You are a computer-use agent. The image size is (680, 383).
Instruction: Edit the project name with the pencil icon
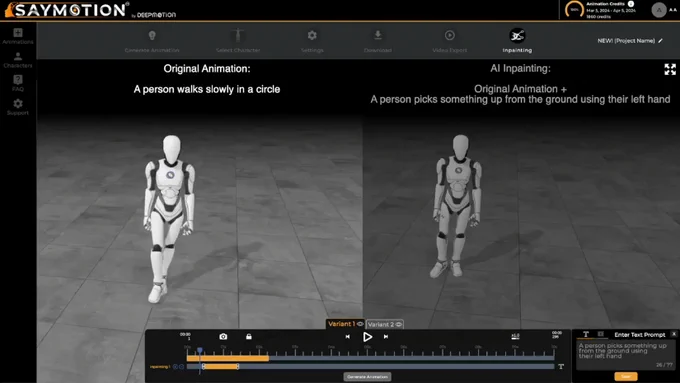(x=660, y=41)
